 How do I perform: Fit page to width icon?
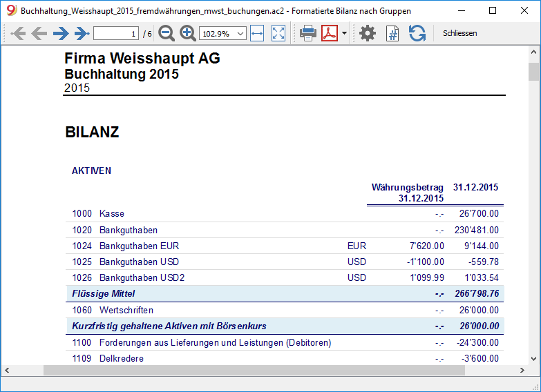[x=257, y=33]
